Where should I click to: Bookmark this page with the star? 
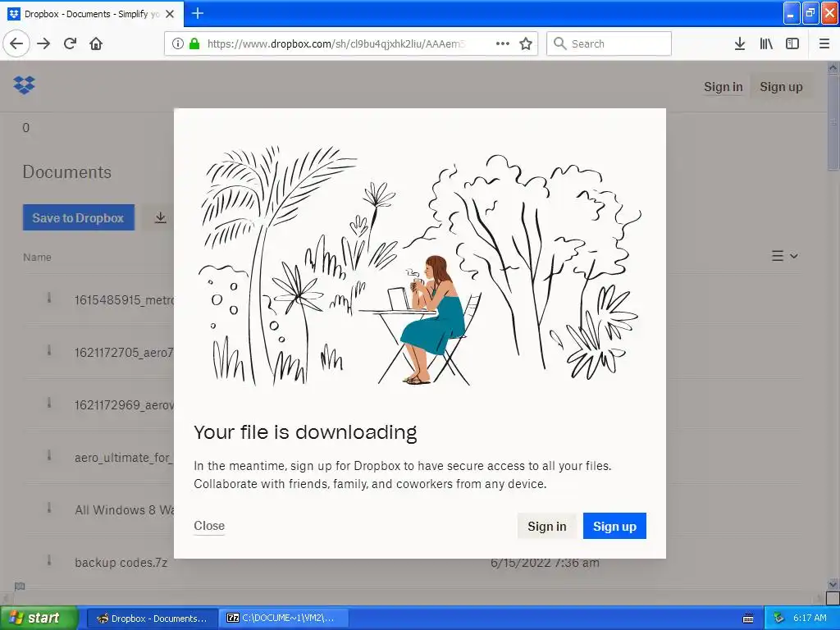coord(526,43)
